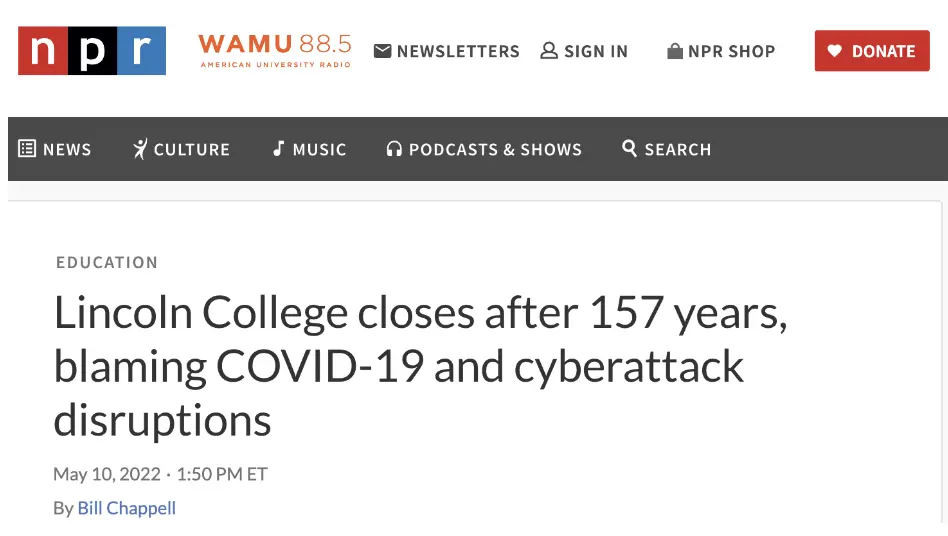Screen dimensions: 948x536
Task: Click the News section icon
Action: 27,149
